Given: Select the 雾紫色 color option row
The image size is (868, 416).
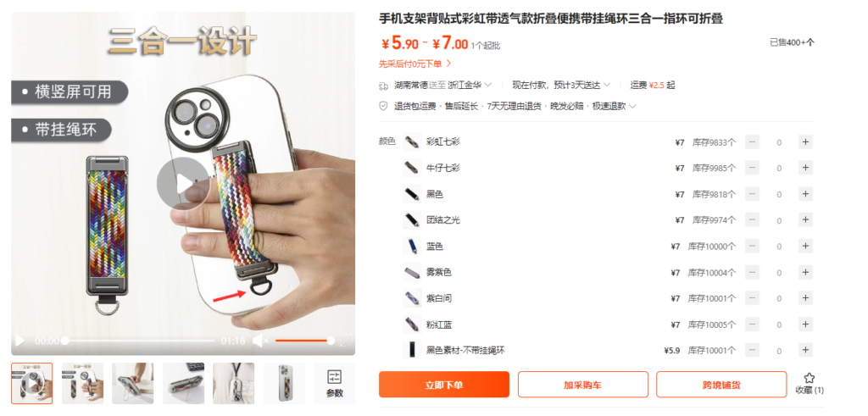Looking at the screenshot, I should pyautogui.click(x=608, y=273).
